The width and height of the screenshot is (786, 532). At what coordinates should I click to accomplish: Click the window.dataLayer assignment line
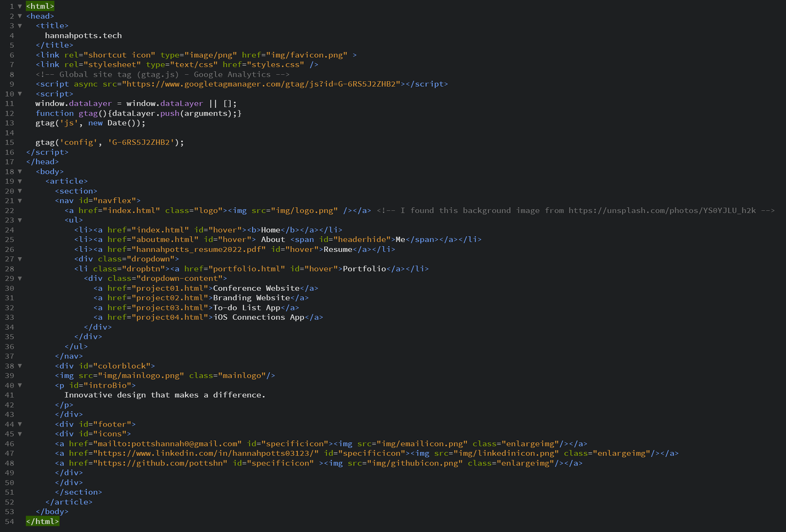coord(136,104)
